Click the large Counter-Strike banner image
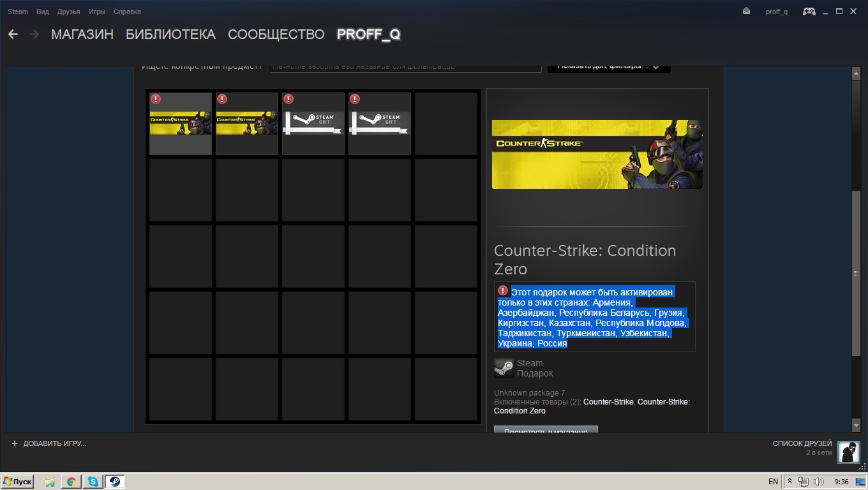The image size is (868, 490). click(597, 154)
